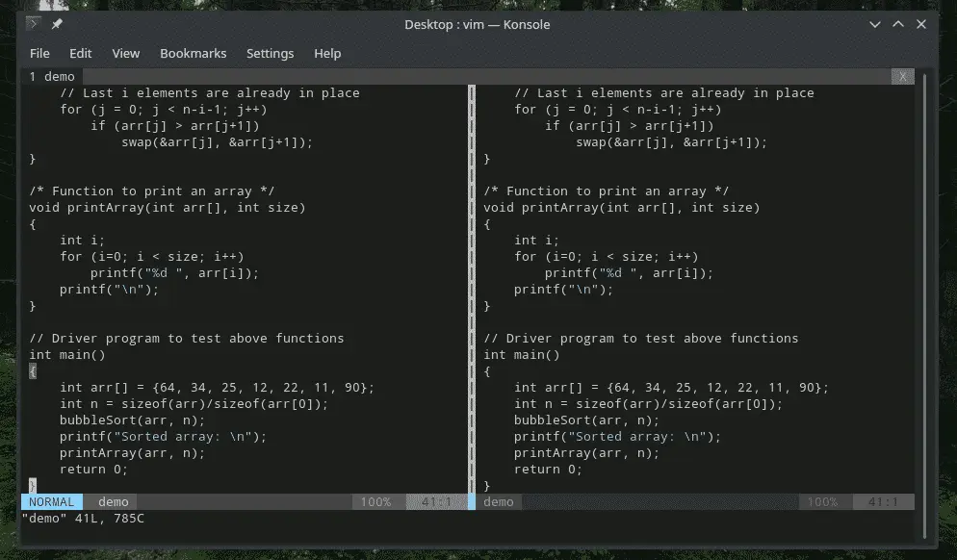Open the View menu
The image size is (957, 560).
[x=126, y=54]
